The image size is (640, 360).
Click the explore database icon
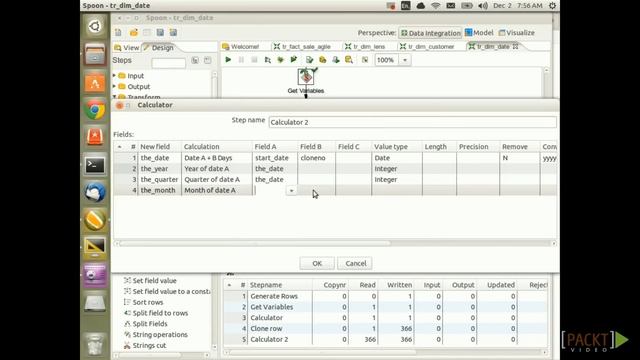[349, 60]
